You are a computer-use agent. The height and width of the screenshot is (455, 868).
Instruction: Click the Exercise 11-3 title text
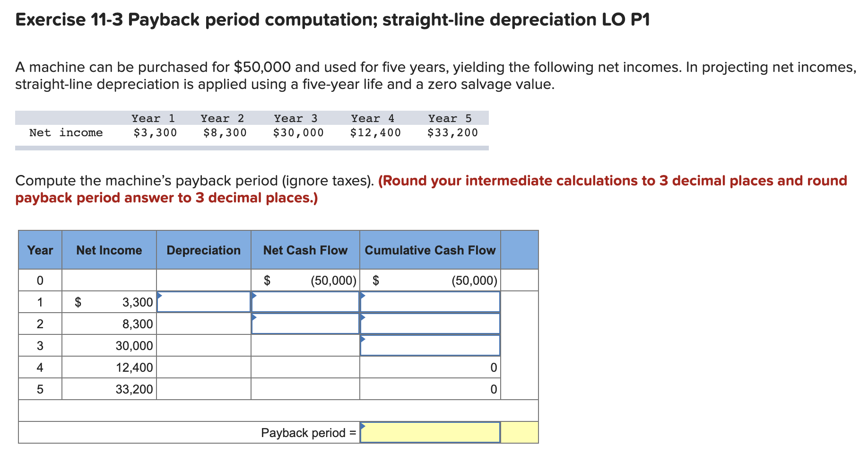[x=331, y=19]
